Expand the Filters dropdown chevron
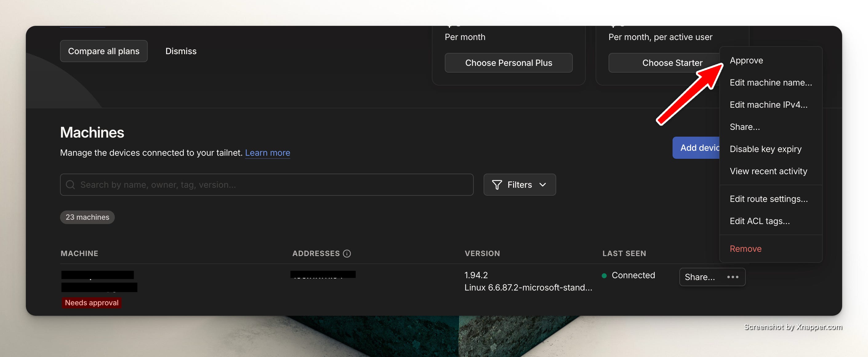 pyautogui.click(x=542, y=185)
